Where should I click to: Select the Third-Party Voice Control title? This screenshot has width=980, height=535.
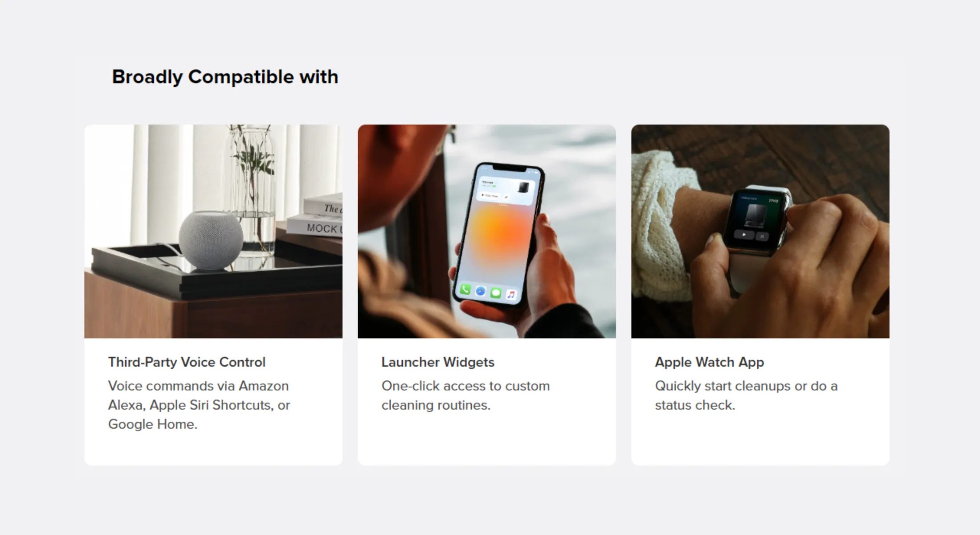pyautogui.click(x=187, y=362)
